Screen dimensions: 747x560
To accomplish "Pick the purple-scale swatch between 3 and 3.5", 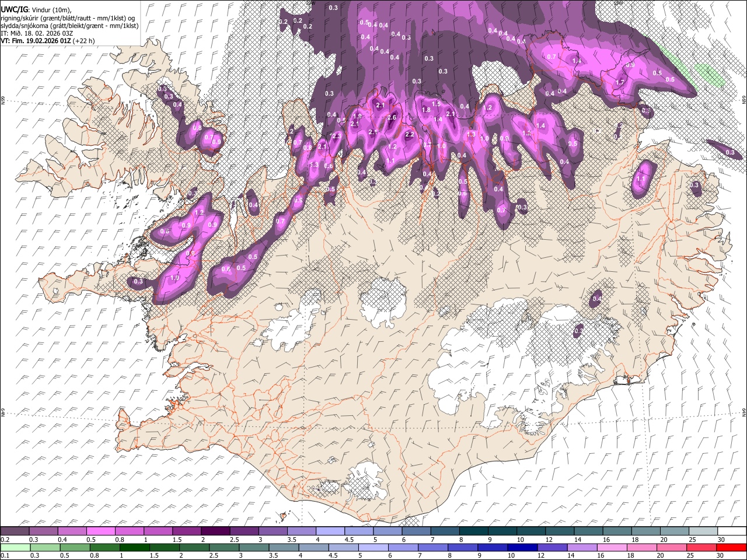I will coord(273,531).
